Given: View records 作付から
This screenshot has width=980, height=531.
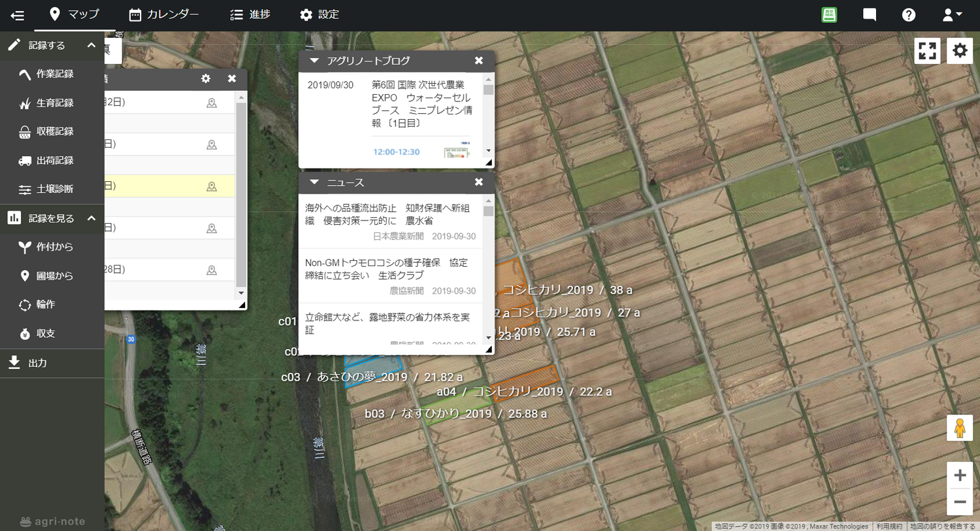Looking at the screenshot, I should coord(52,247).
